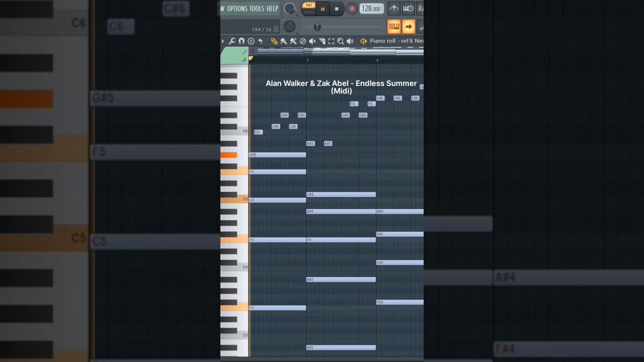Click the left scroll arrow above the grid

click(x=253, y=51)
